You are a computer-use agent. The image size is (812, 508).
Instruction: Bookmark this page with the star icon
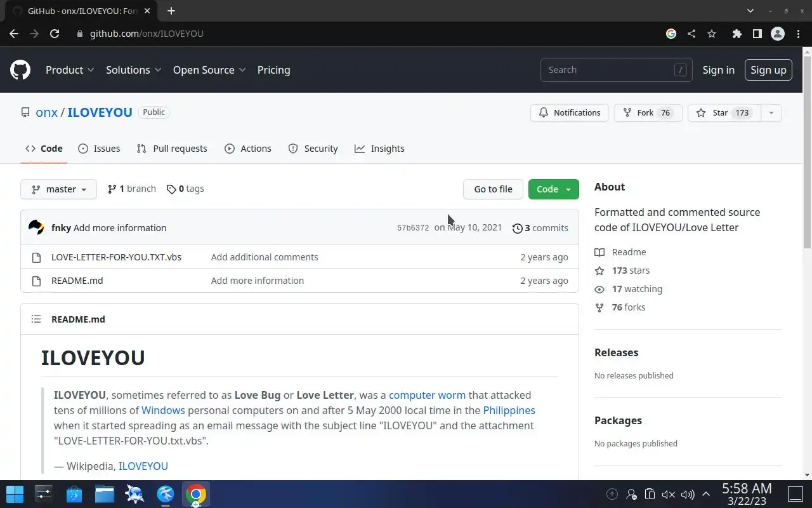[x=712, y=34]
